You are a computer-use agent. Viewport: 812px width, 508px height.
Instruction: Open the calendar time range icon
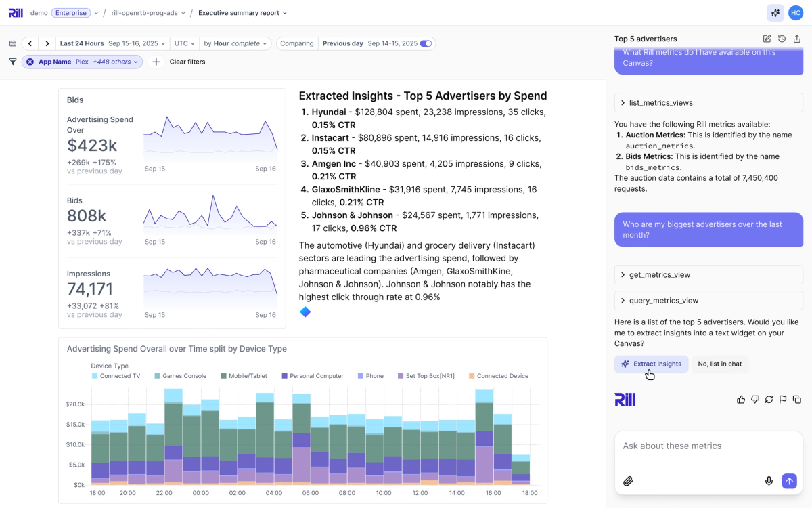[13, 43]
